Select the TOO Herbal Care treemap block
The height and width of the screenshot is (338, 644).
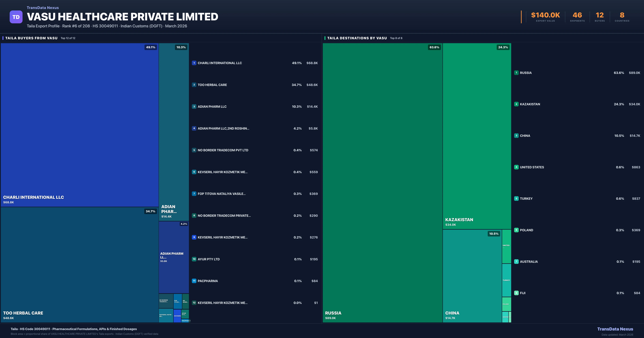coord(80,265)
